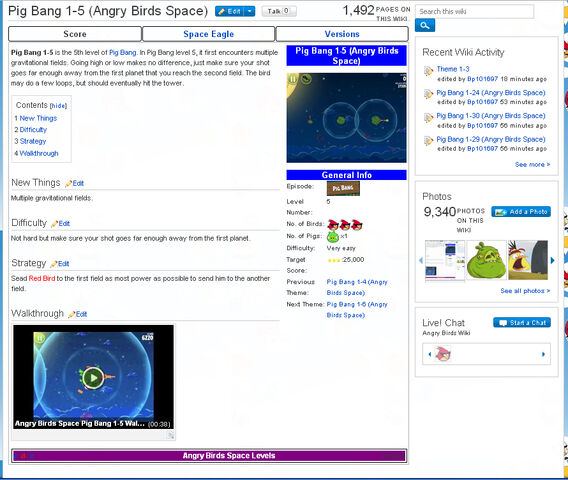This screenshot has width=568, height=480.
Task: Click See more recent activity
Action: [x=532, y=164]
